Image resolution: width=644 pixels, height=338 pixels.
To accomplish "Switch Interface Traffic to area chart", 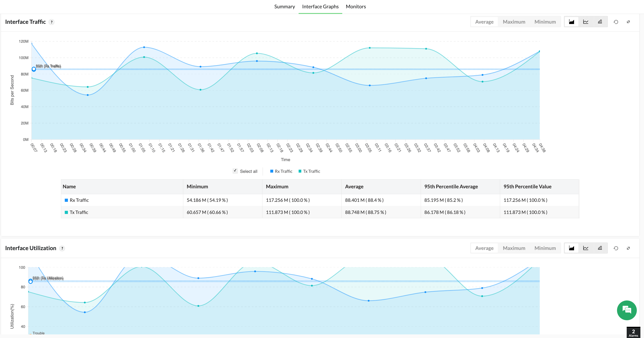I will tap(572, 22).
